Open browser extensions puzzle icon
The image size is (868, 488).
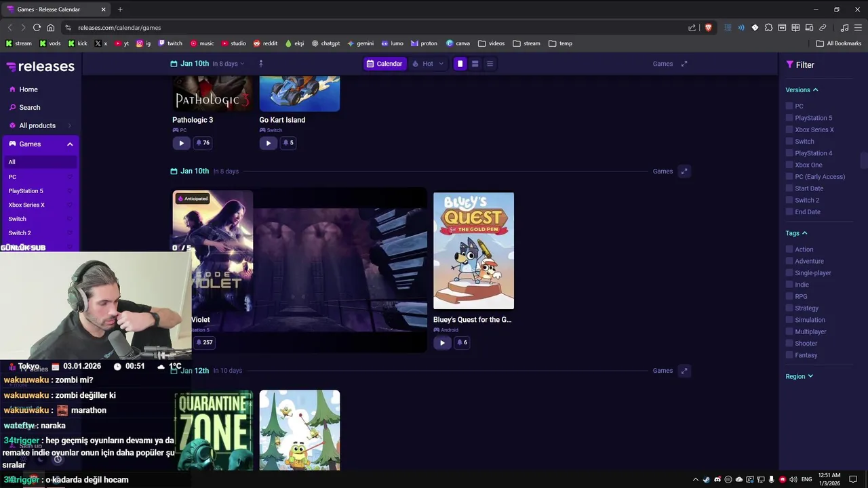768,28
